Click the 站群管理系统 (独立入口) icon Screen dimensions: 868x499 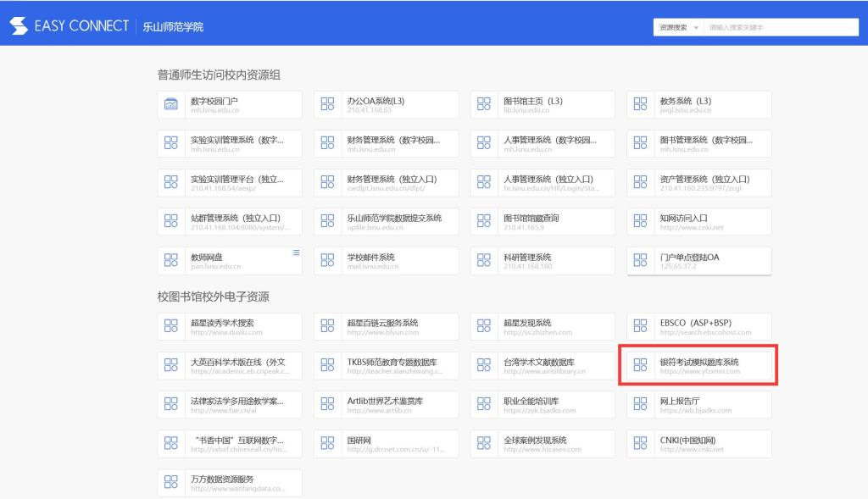point(171,221)
